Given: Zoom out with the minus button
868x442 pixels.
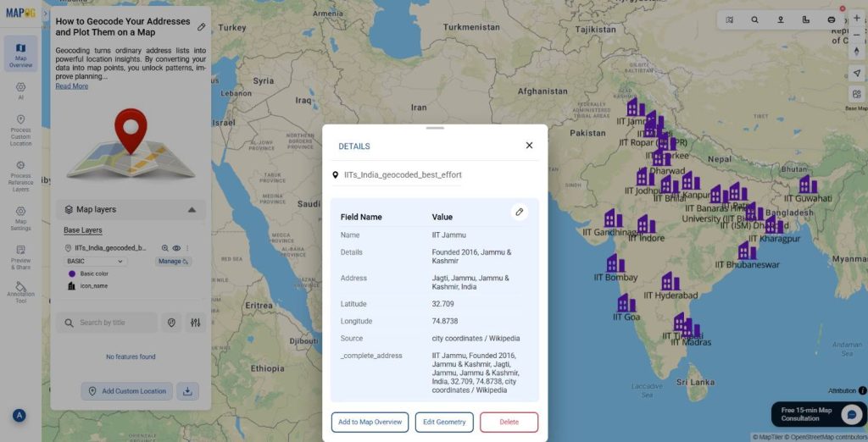Looking at the screenshot, I should [x=857, y=35].
